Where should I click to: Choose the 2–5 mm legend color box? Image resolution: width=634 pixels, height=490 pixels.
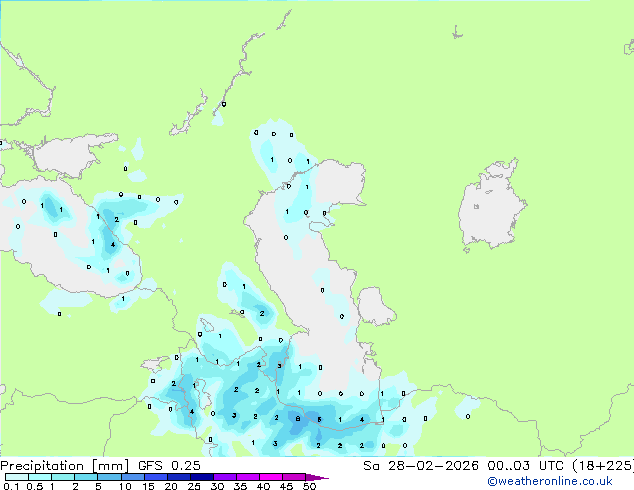[86, 477]
